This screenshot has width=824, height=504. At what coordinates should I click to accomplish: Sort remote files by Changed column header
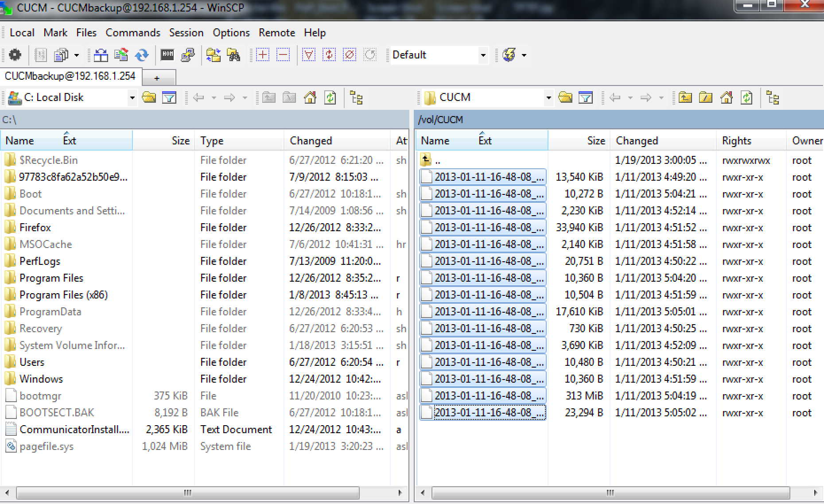(x=663, y=141)
